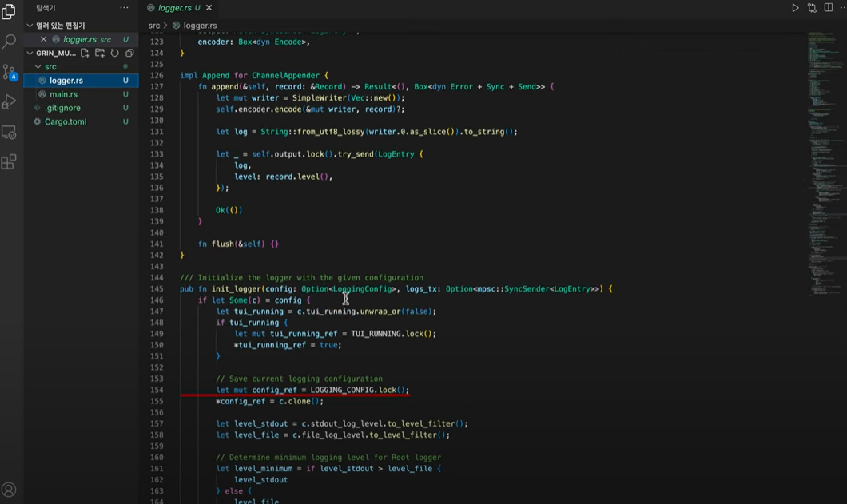The height and width of the screenshot is (504, 847).
Task: Open the Search view in activity bar
Action: pos(9,41)
